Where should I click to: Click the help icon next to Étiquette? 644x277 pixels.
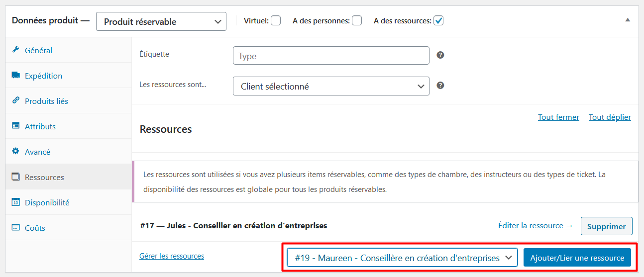pyautogui.click(x=440, y=55)
